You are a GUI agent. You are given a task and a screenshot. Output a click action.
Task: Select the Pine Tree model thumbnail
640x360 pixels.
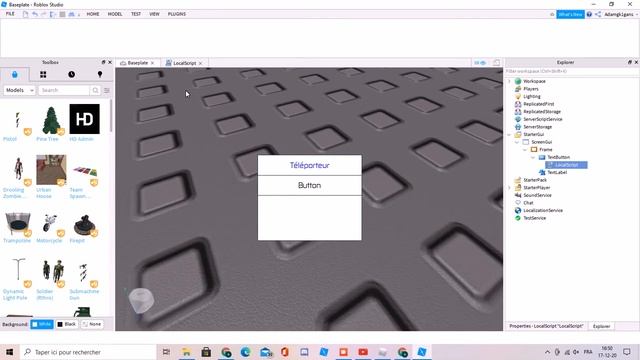click(x=51, y=120)
